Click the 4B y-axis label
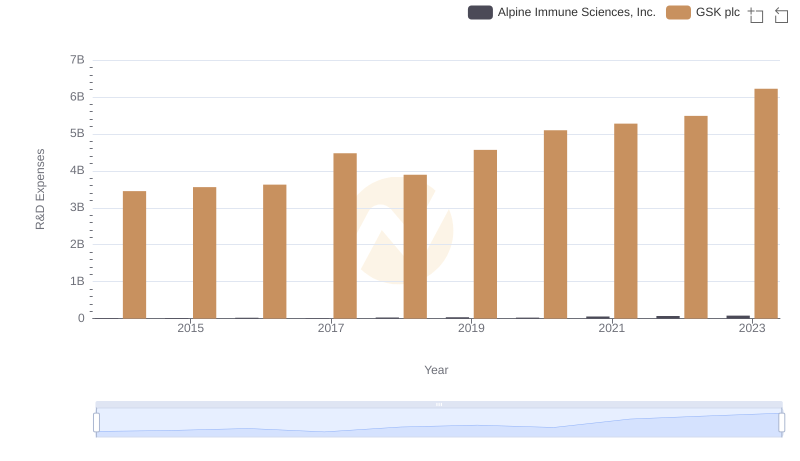This screenshot has height=461, width=800. pyautogui.click(x=77, y=170)
